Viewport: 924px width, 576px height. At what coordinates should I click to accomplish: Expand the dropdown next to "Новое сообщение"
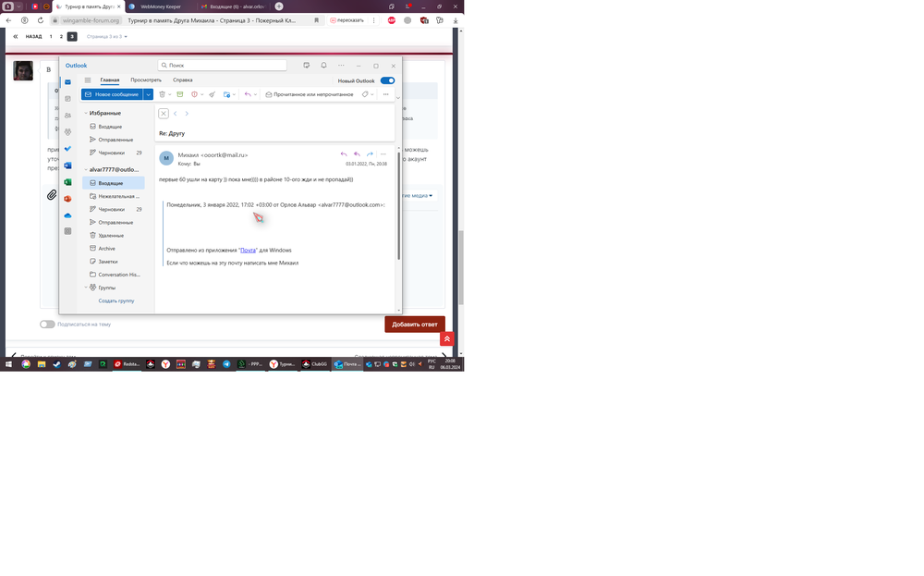(x=148, y=94)
